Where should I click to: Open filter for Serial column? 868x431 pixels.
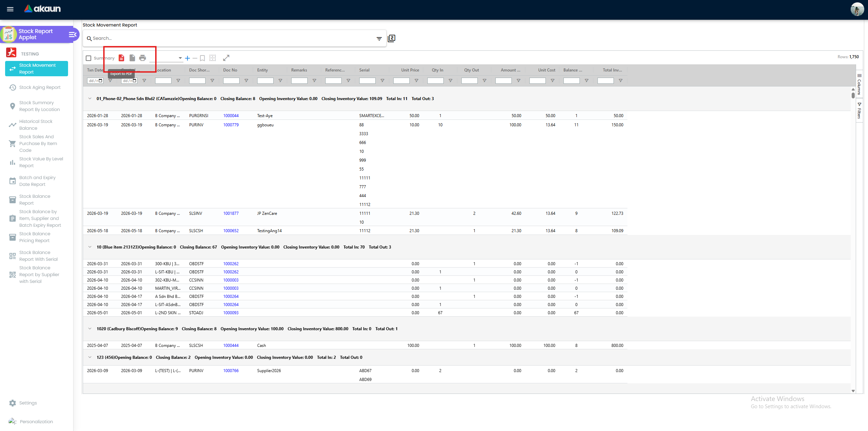pos(382,81)
